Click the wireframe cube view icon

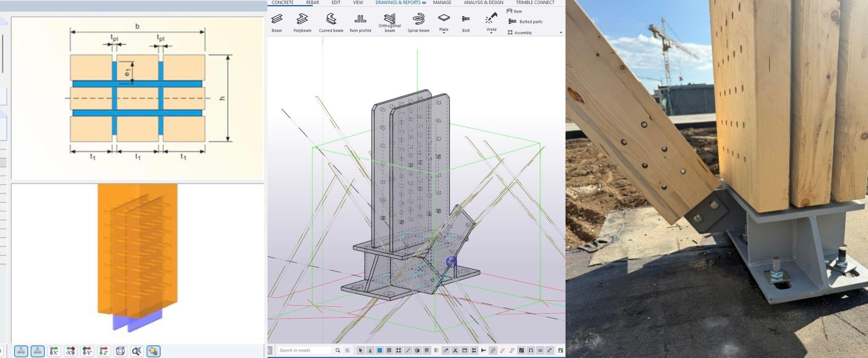[x=120, y=351]
